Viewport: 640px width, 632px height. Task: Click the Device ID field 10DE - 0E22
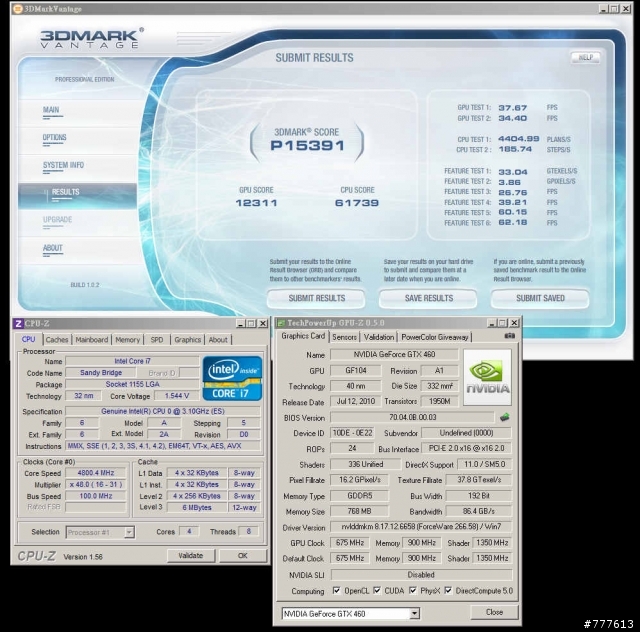click(353, 433)
